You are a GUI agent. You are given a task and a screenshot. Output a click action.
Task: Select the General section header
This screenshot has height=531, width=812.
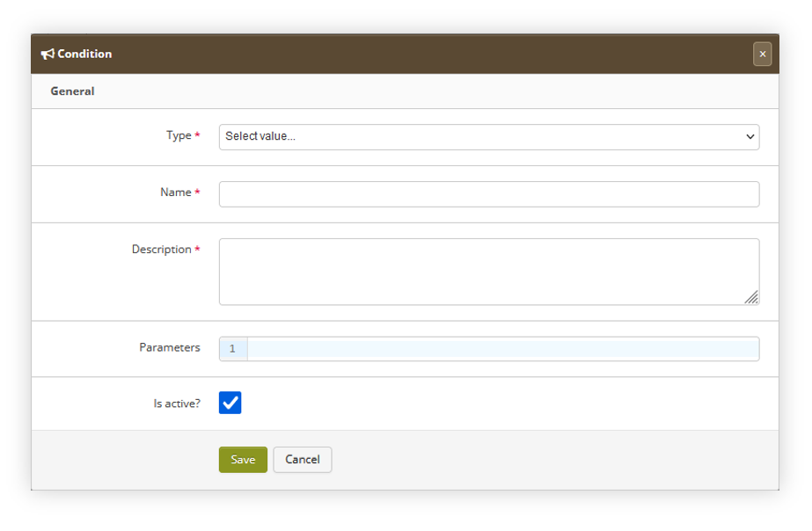[x=72, y=91]
